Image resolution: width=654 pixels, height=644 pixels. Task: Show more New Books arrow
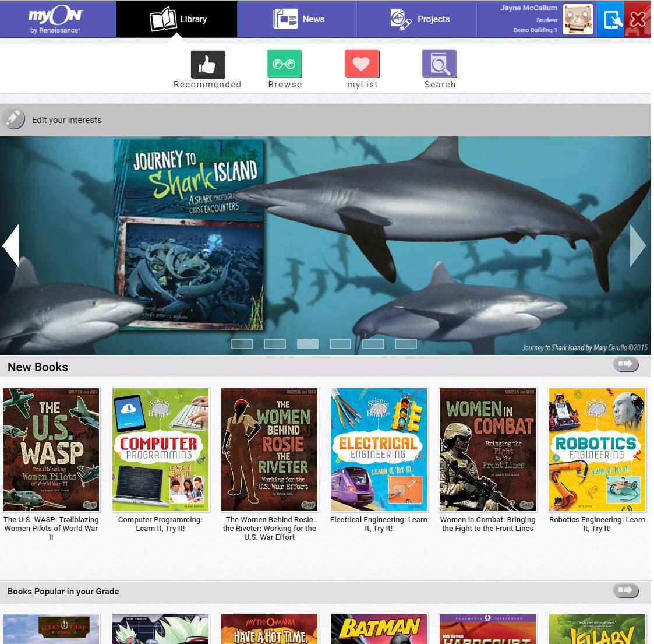click(x=625, y=364)
